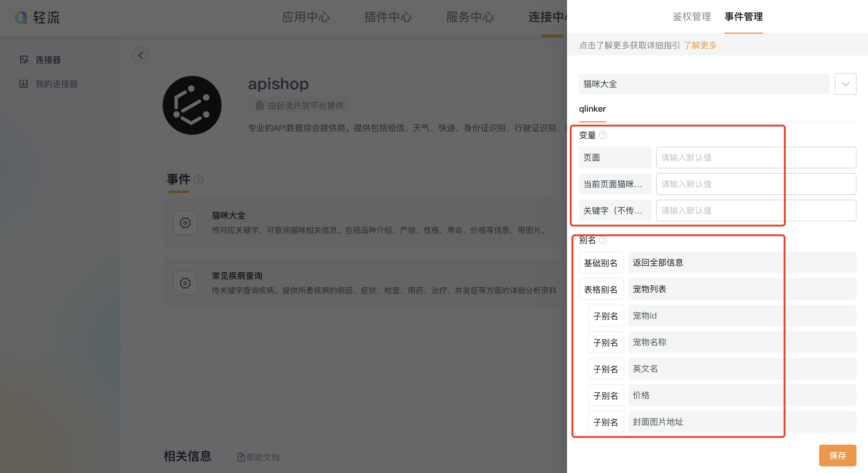
Task: Click the 表格别名 label
Action: [601, 289]
